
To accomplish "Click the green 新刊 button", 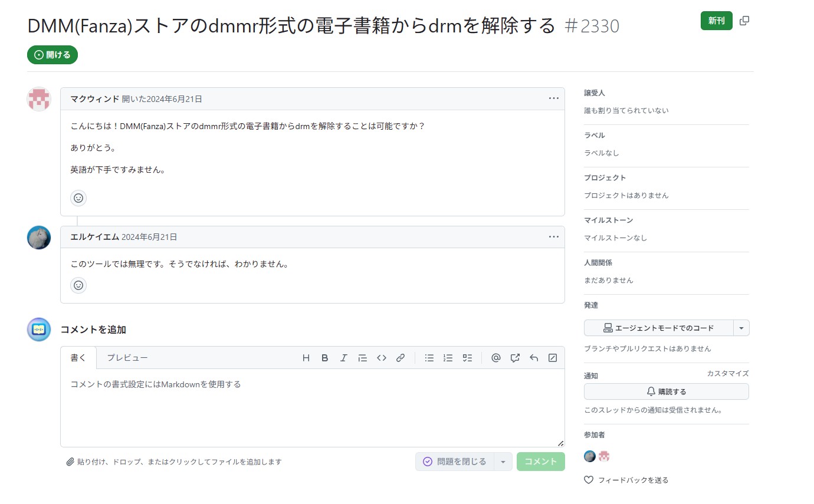I will click(716, 21).
